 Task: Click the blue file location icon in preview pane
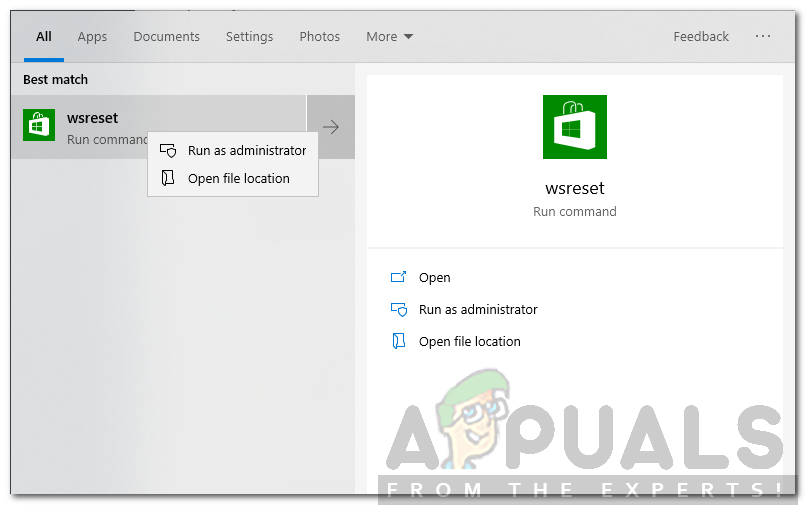(x=399, y=341)
